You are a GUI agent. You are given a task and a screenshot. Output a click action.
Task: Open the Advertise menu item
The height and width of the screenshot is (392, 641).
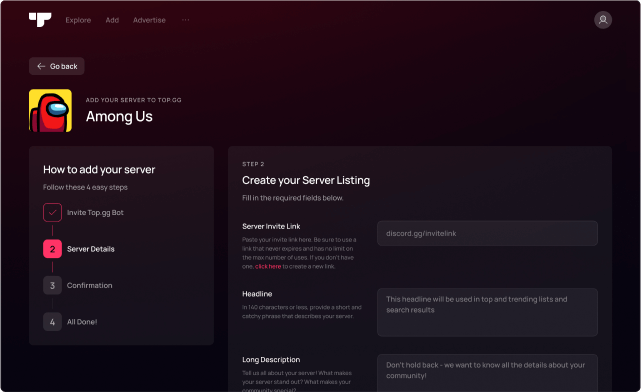[x=149, y=20]
